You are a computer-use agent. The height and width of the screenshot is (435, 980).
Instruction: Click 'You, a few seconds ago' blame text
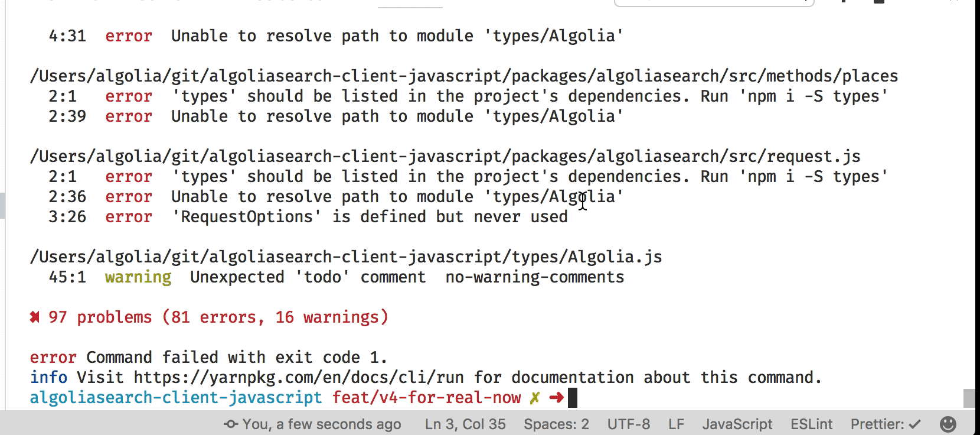coord(322,424)
